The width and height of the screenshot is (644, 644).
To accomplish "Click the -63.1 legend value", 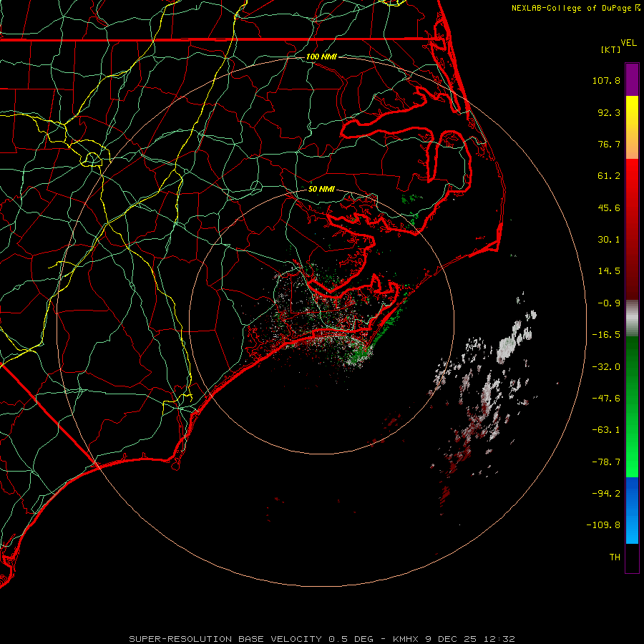I will pyautogui.click(x=606, y=430).
